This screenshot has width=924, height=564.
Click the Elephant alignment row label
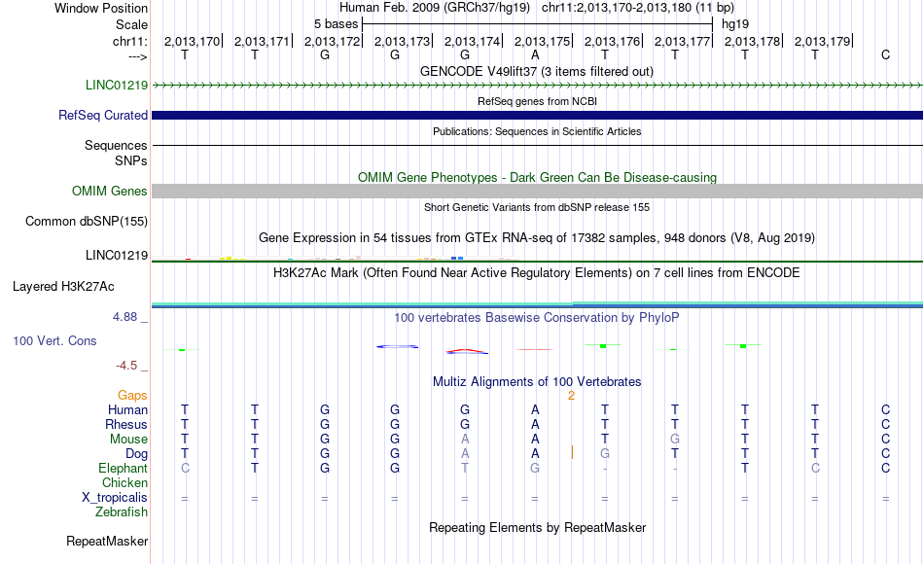124,468
